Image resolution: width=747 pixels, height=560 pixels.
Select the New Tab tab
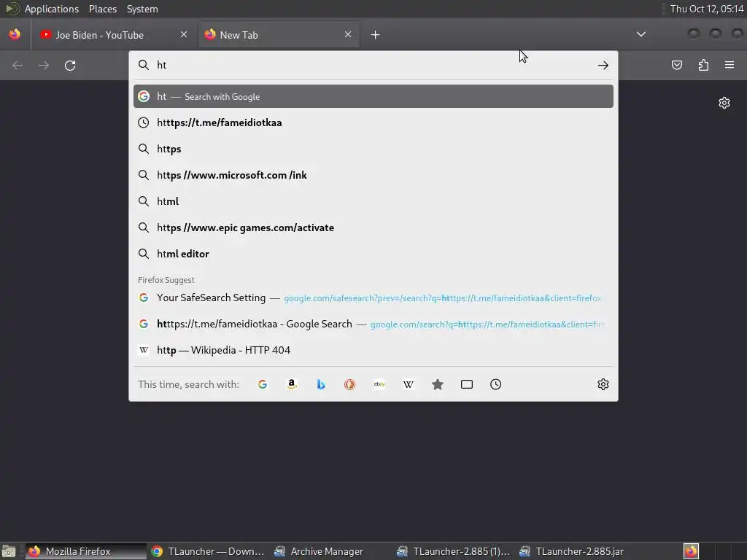[279, 35]
